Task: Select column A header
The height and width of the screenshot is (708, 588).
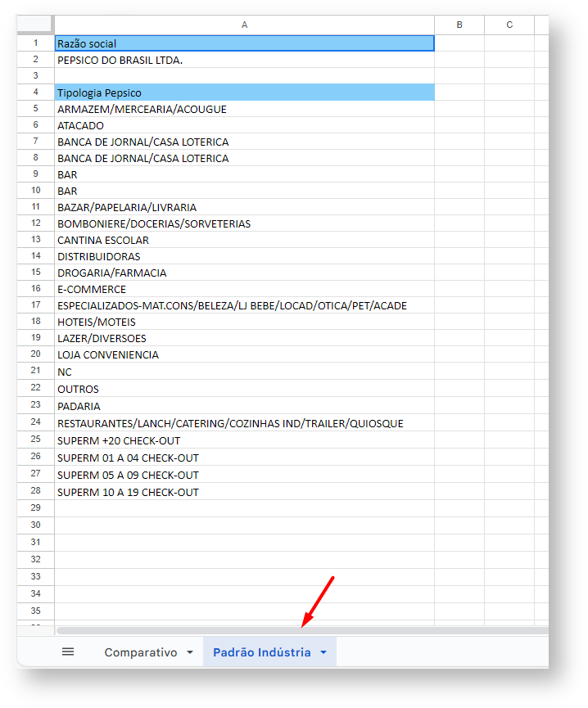Action: click(x=244, y=25)
